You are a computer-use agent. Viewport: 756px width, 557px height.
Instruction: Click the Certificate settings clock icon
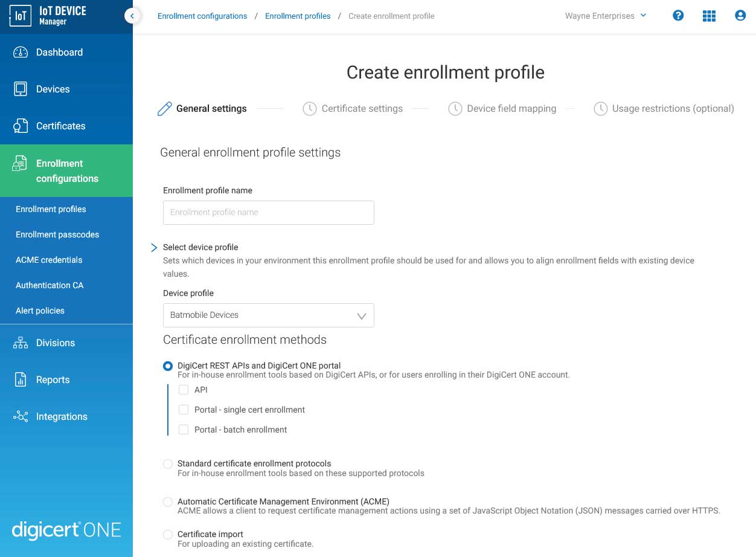tap(309, 109)
